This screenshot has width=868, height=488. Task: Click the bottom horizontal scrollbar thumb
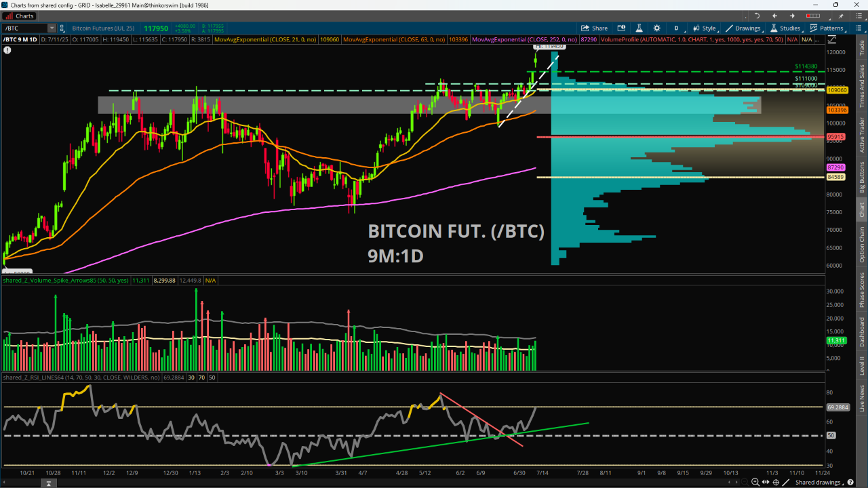pyautogui.click(x=47, y=483)
